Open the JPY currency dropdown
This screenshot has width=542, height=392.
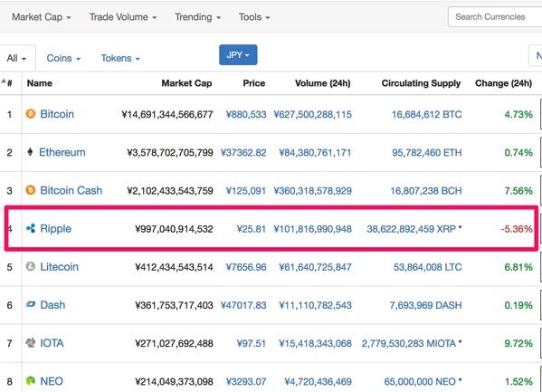coord(238,54)
